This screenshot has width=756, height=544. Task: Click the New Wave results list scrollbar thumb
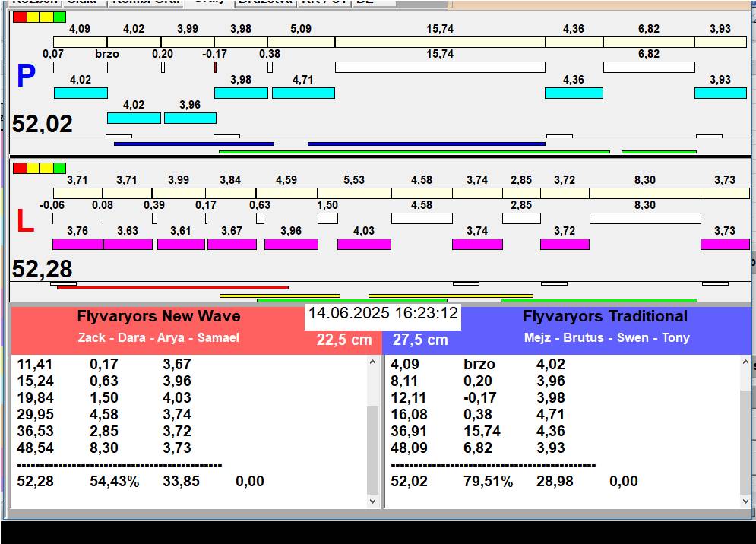(x=372, y=451)
